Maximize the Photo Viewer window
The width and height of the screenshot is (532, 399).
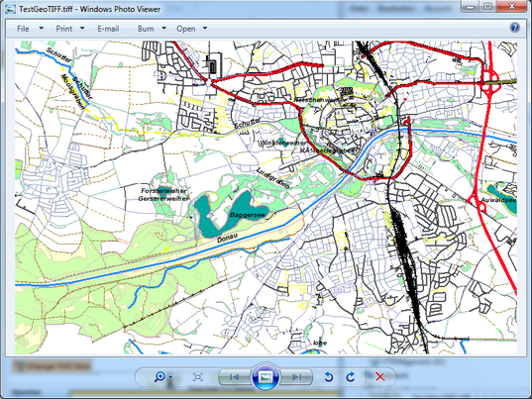pos(487,7)
